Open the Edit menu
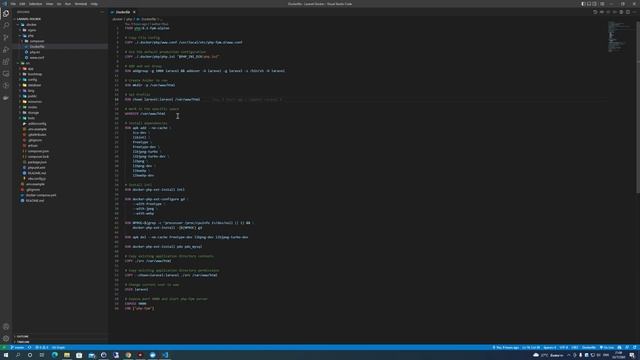The image size is (640, 360). click(x=22, y=4)
